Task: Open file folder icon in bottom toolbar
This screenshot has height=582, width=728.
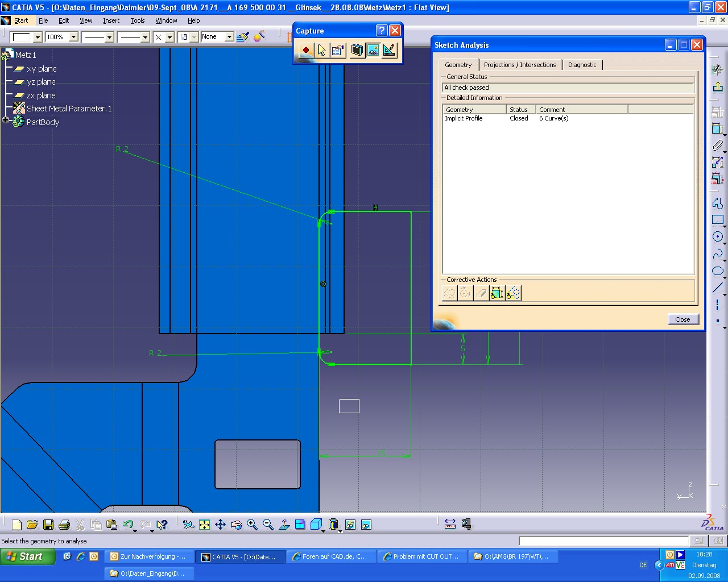Action: pyautogui.click(x=32, y=525)
